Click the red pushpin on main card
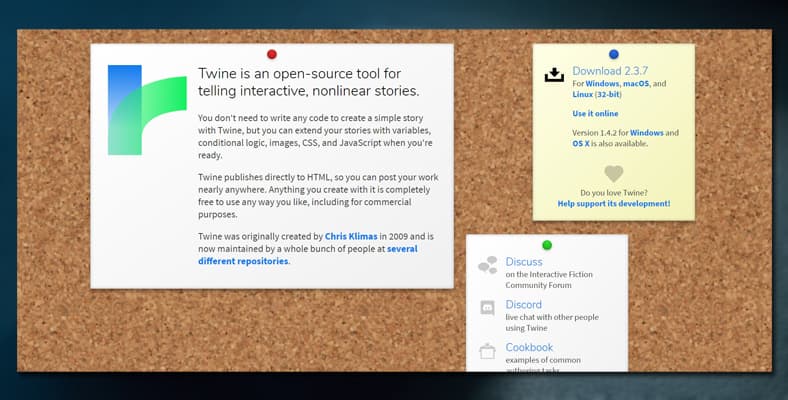788x400 pixels. pyautogui.click(x=272, y=54)
